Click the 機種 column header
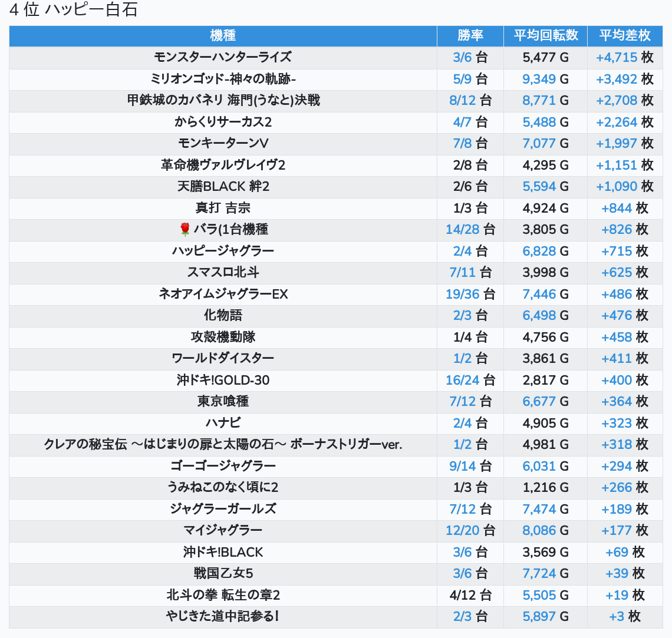672x638 pixels. [x=223, y=35]
